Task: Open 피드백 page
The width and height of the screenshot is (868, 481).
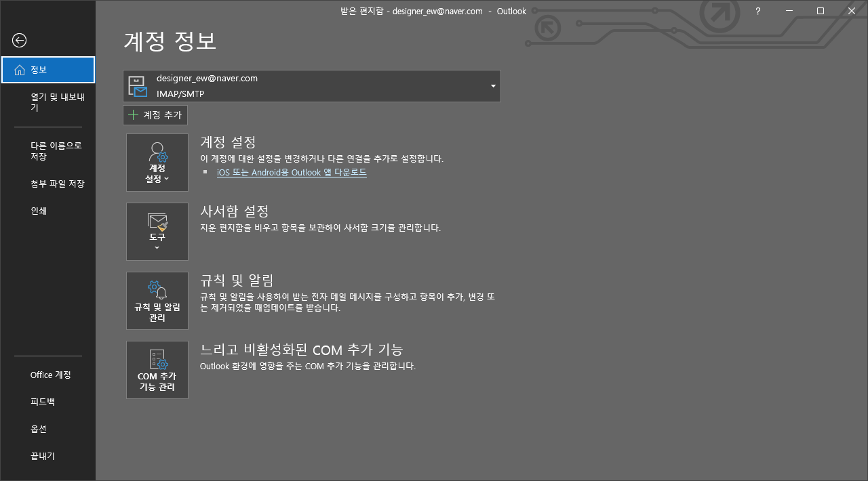Action: (48, 402)
